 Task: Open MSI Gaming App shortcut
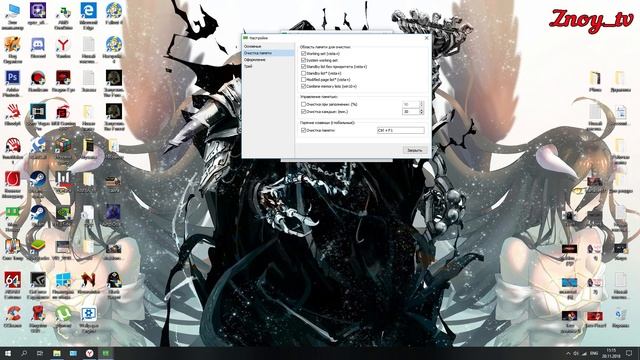pyautogui.click(x=63, y=117)
